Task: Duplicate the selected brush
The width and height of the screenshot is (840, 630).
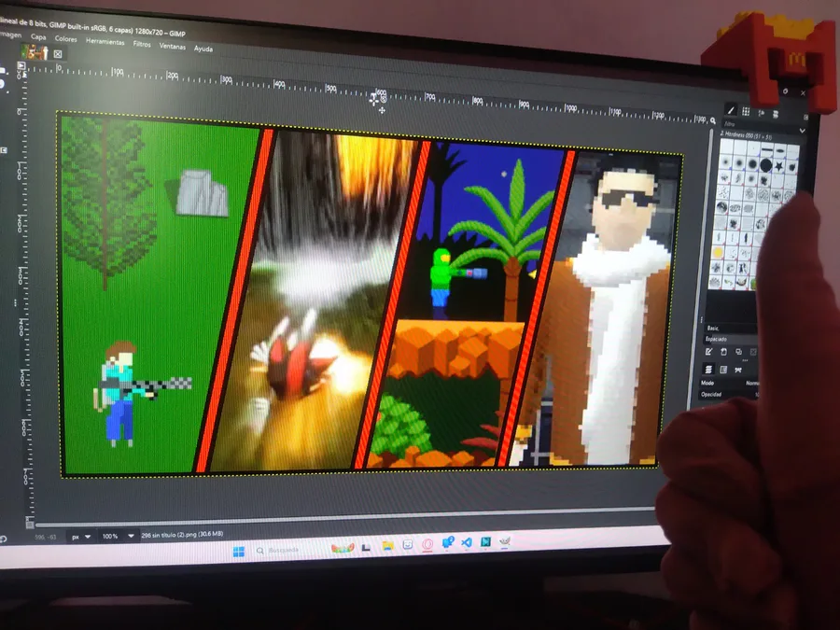Action: (739, 352)
